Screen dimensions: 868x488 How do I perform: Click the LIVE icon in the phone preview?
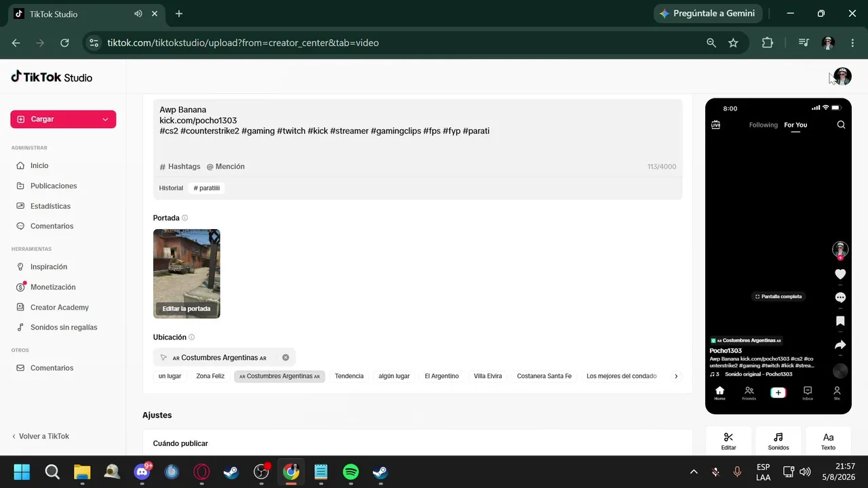tap(715, 125)
